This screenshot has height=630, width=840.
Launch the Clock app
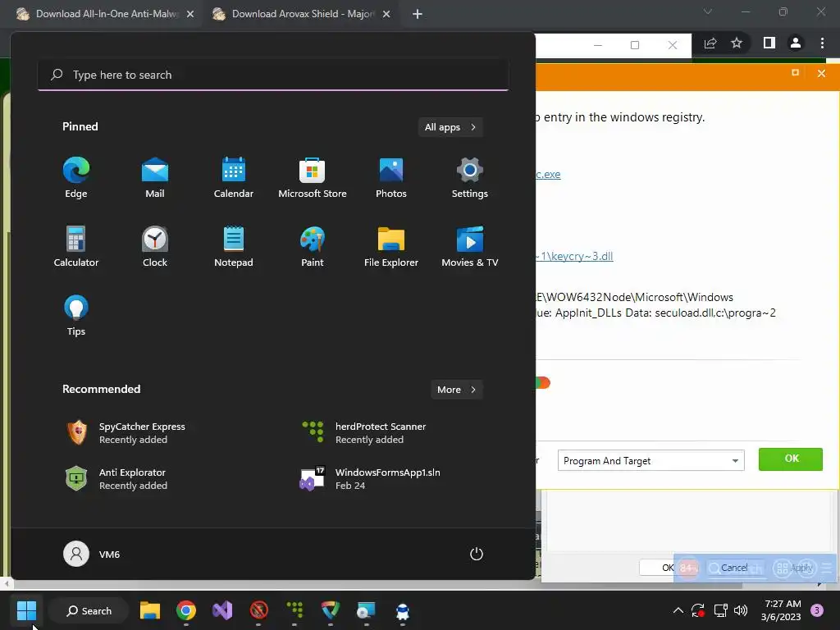pos(155,246)
